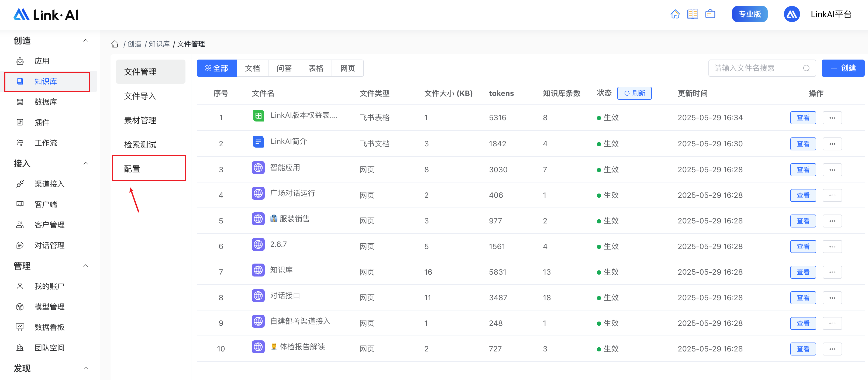868x380 pixels.
Task: Collapse the 管理 sidebar section
Action: (86, 266)
